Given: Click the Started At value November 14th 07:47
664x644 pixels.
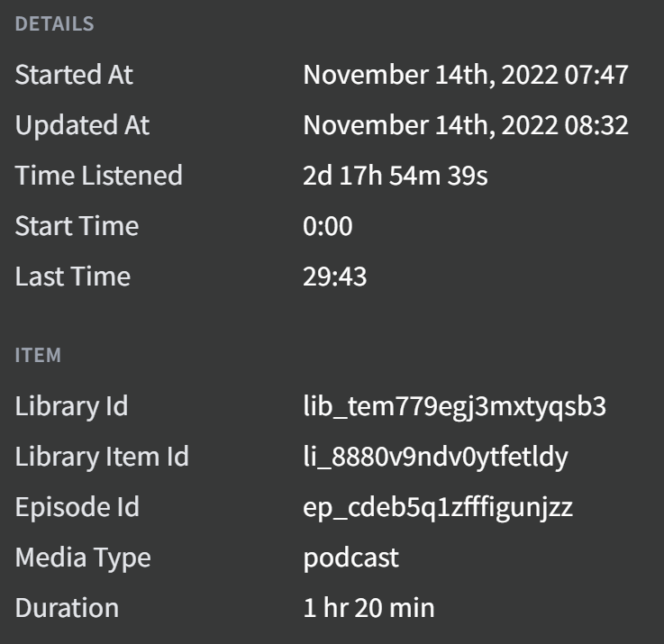Looking at the screenshot, I should point(466,75).
